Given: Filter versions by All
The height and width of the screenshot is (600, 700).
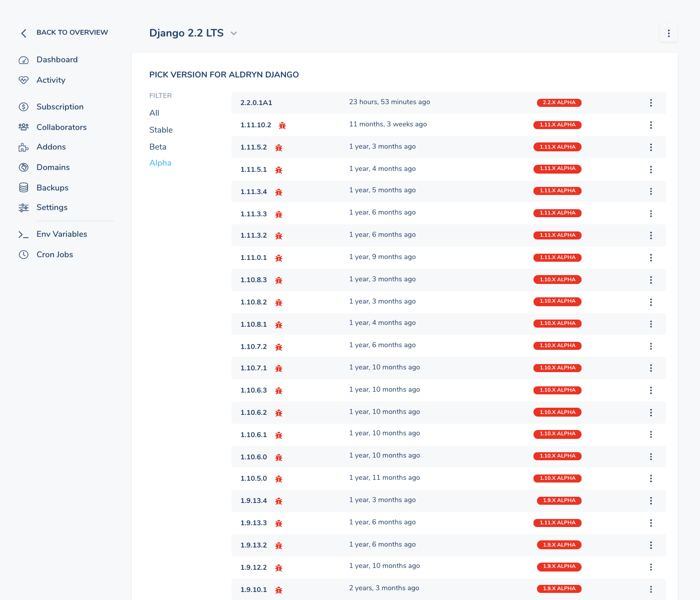Looking at the screenshot, I should pos(155,113).
